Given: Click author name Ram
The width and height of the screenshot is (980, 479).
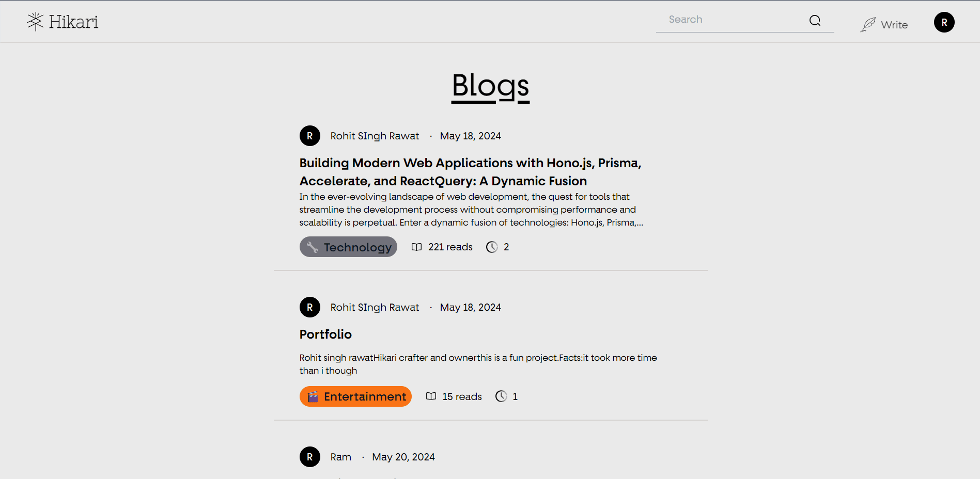Looking at the screenshot, I should 341,457.
